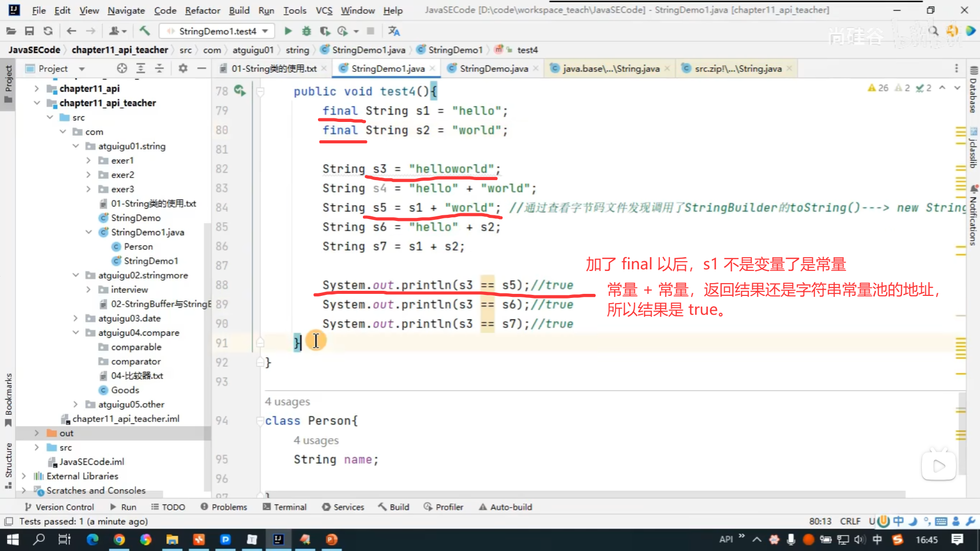Expand the atguigu05.other package
The width and height of the screenshot is (980, 551).
[x=76, y=404]
